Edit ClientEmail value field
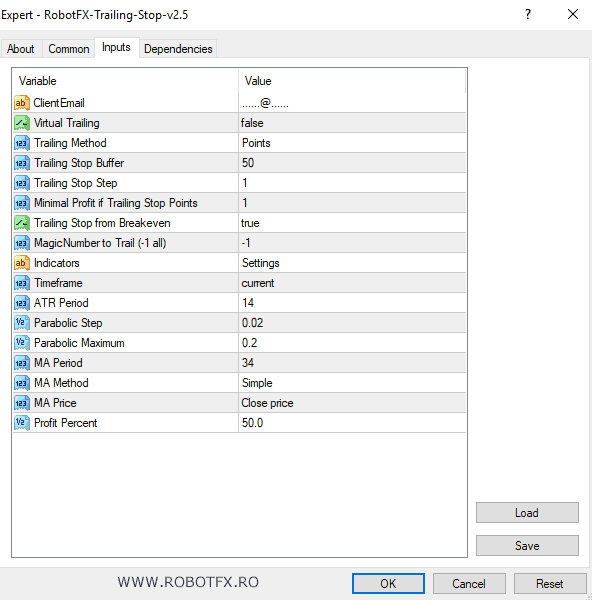This screenshot has height=600, width=592. [352, 103]
